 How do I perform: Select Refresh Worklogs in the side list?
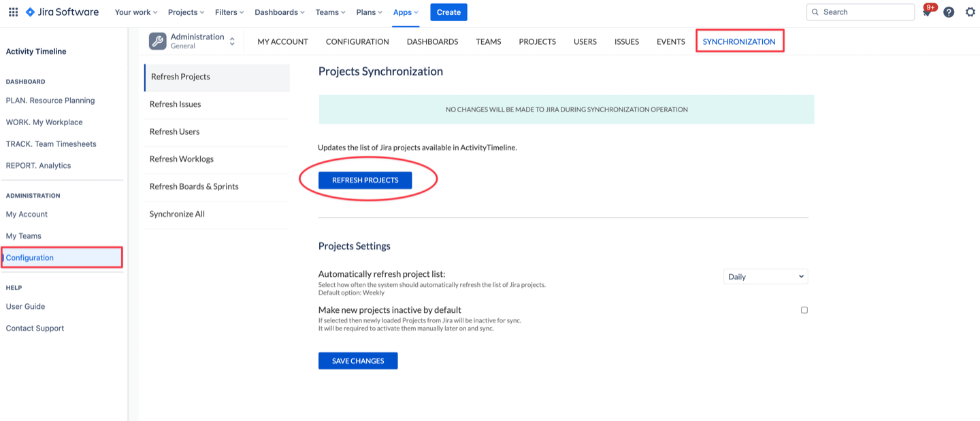coord(182,159)
